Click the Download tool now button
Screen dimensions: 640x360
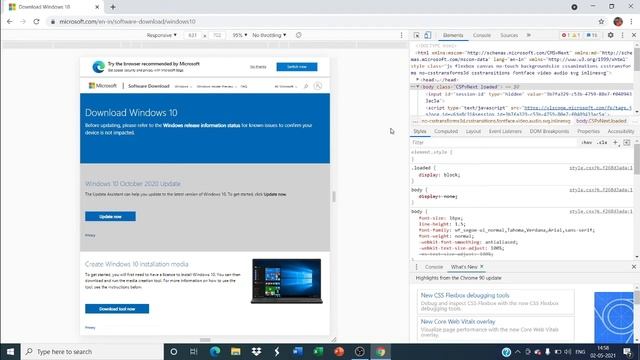[x=117, y=309]
